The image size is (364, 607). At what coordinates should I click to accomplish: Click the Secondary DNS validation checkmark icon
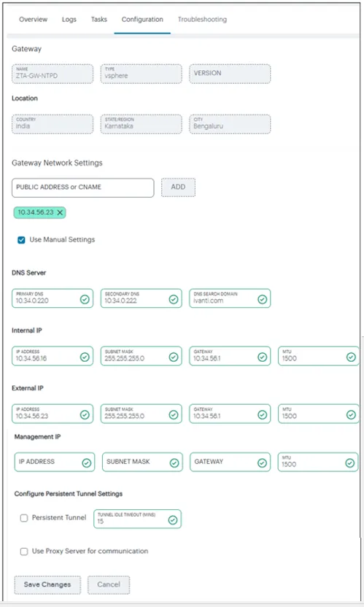pos(174,299)
